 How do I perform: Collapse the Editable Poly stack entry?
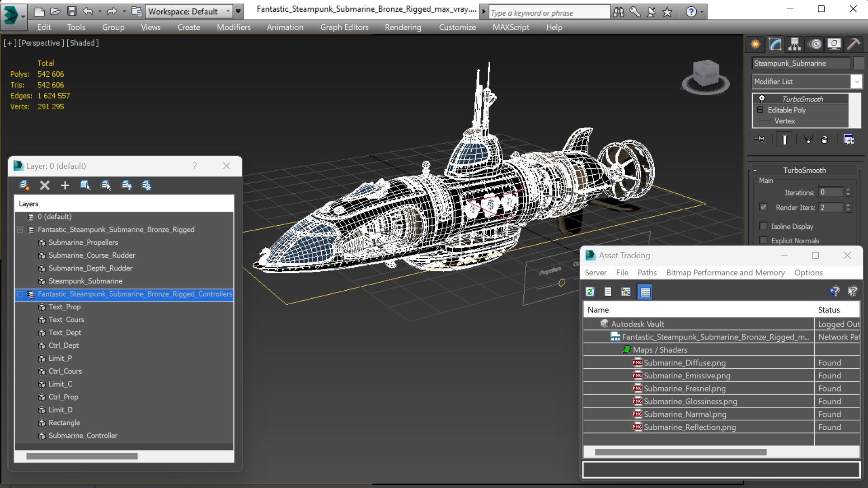(760, 110)
